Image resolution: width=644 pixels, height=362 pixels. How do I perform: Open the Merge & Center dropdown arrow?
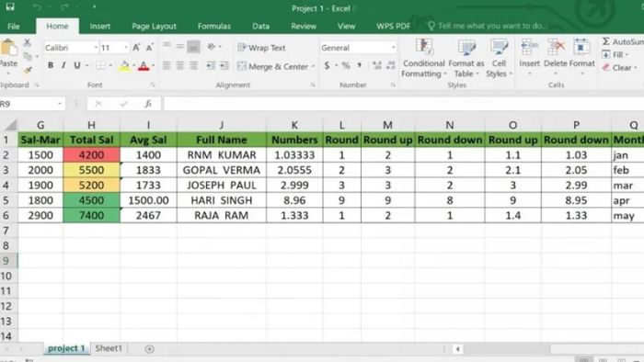[314, 66]
